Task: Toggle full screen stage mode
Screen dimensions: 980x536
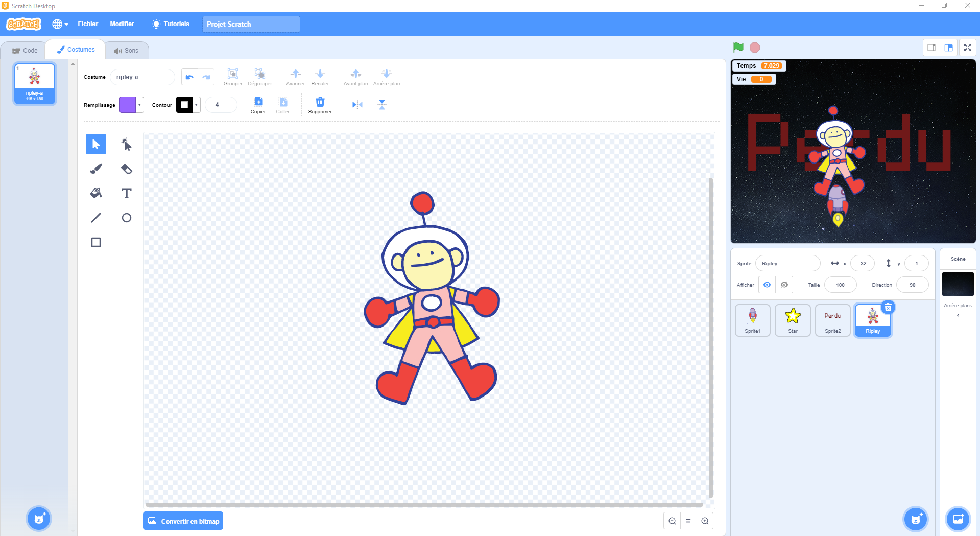Action: click(967, 48)
